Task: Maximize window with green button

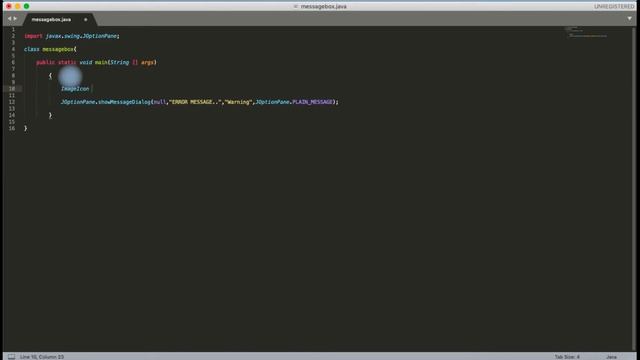Action: [x=27, y=6]
